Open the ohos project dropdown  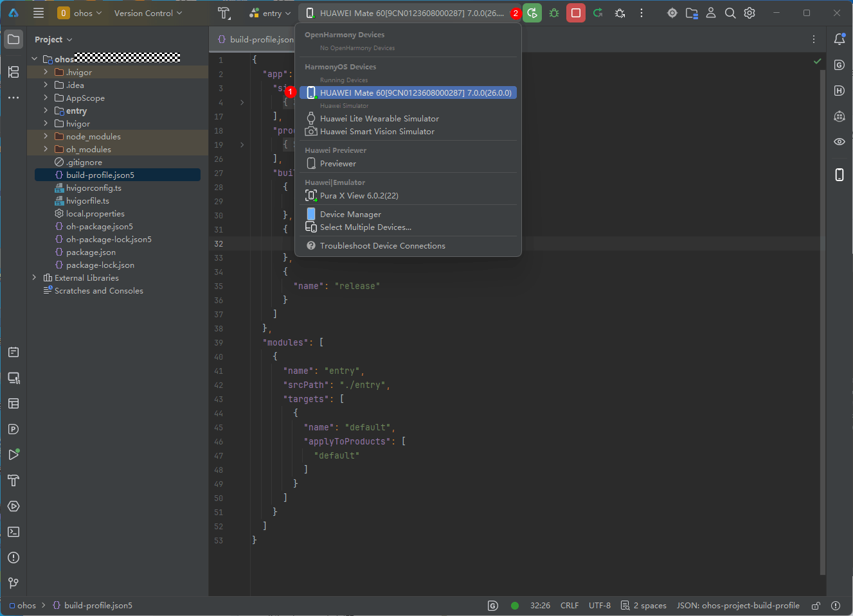pos(80,13)
